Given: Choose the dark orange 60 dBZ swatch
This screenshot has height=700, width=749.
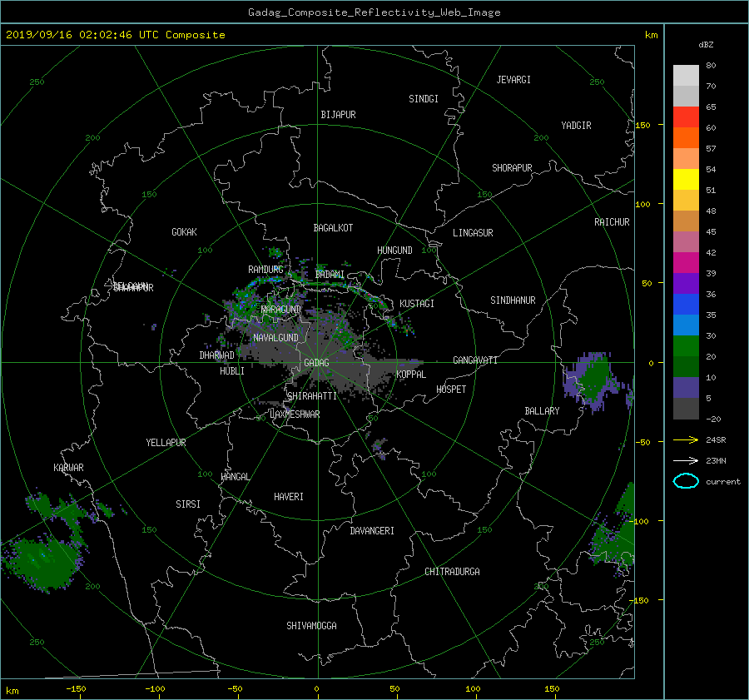Looking at the screenshot, I should point(686,138).
